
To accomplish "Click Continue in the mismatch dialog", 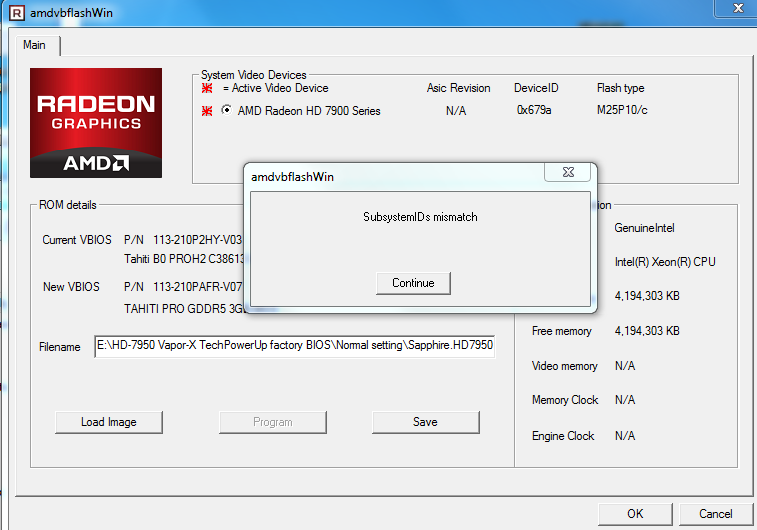I will point(413,283).
